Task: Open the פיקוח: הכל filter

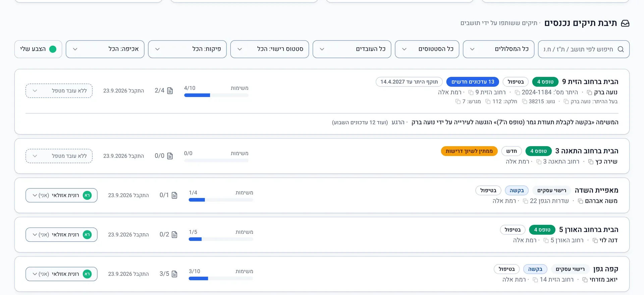Action: tap(187, 49)
